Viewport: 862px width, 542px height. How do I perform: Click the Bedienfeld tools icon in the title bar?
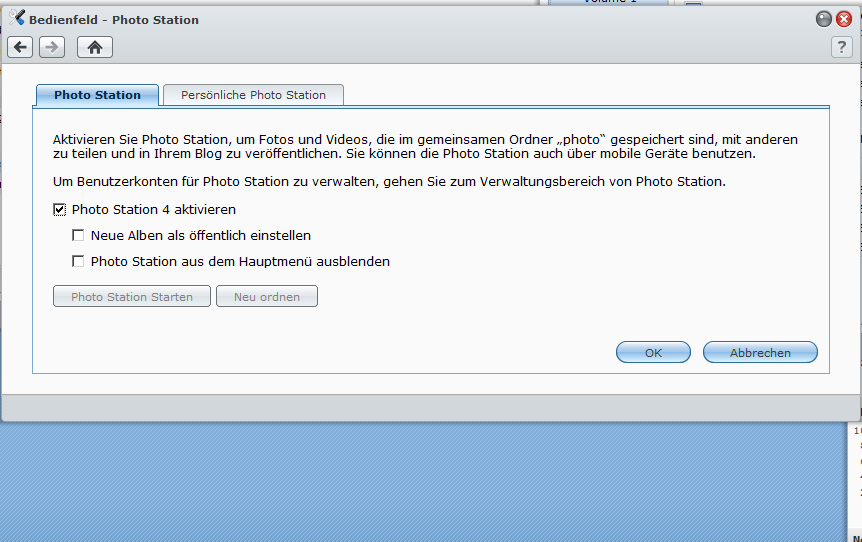pos(16,18)
